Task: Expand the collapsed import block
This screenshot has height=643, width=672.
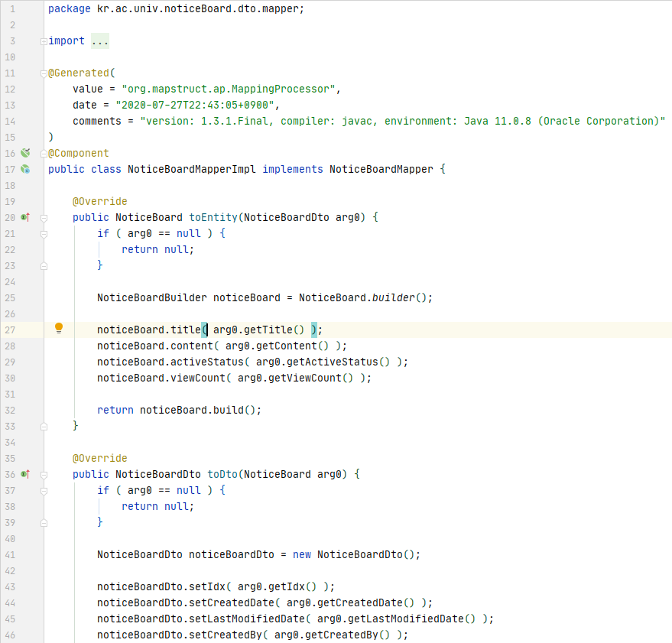Action: tap(44, 41)
